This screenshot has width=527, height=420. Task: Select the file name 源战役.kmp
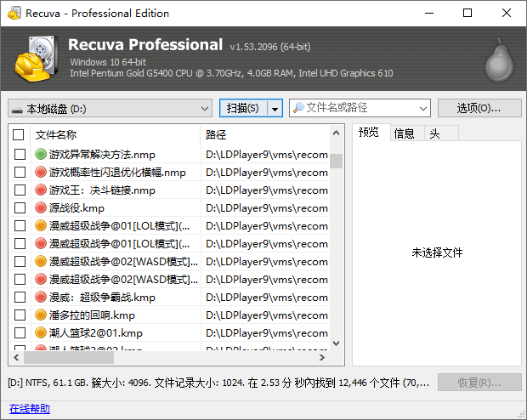(x=76, y=208)
